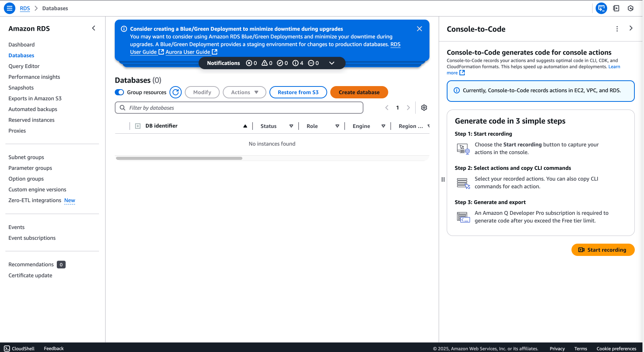Click Create database button
The height and width of the screenshot is (352, 644).
[359, 92]
